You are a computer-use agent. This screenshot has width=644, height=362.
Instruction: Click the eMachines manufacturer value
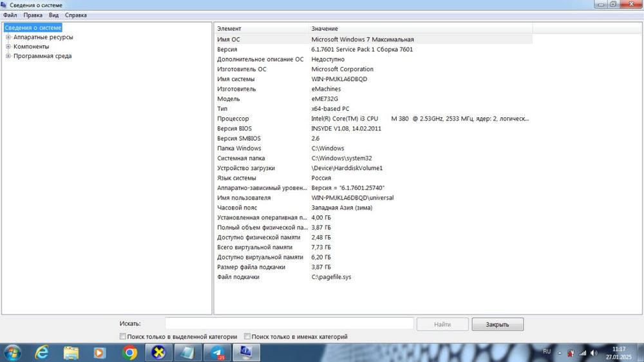[x=326, y=89]
